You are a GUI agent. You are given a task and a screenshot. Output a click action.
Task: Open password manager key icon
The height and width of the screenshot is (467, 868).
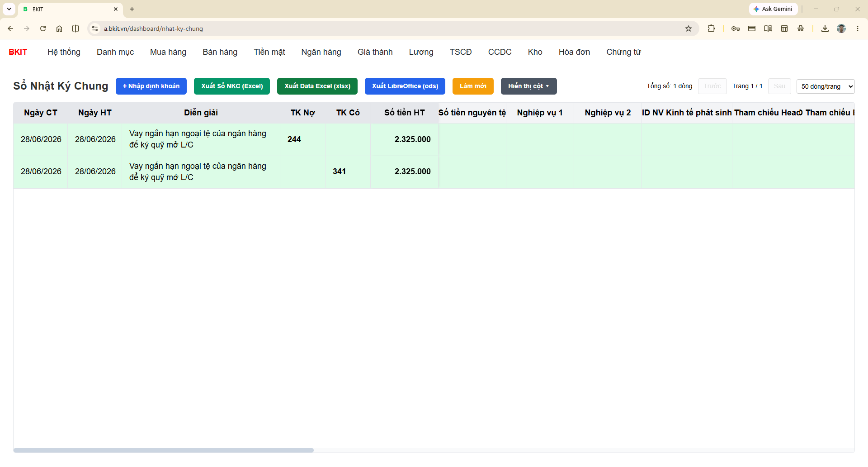click(x=736, y=29)
